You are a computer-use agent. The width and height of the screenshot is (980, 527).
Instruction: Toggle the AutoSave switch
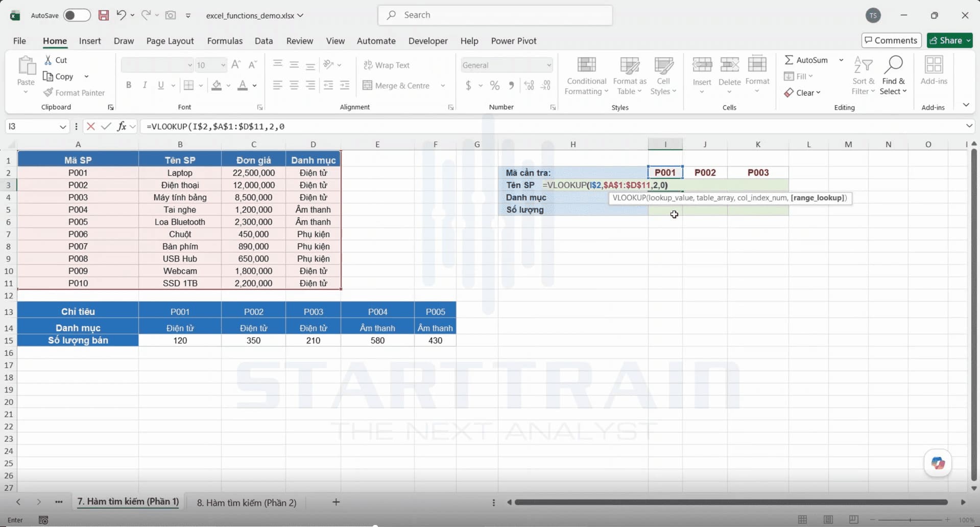pyautogui.click(x=77, y=15)
